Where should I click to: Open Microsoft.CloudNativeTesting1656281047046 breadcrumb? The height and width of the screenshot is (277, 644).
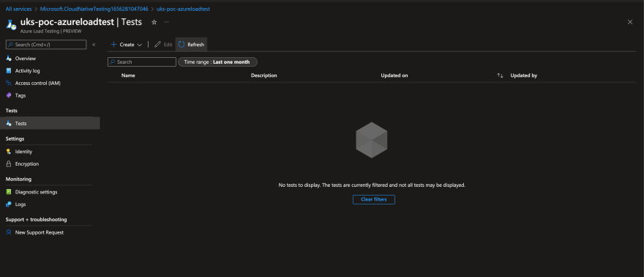[x=94, y=9]
